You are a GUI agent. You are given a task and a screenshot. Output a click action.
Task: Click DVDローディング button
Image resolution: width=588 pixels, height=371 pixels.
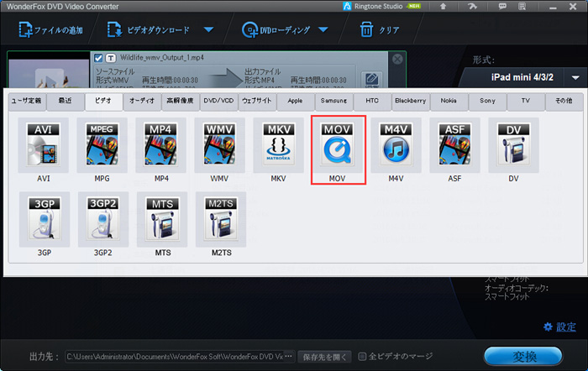tap(276, 30)
